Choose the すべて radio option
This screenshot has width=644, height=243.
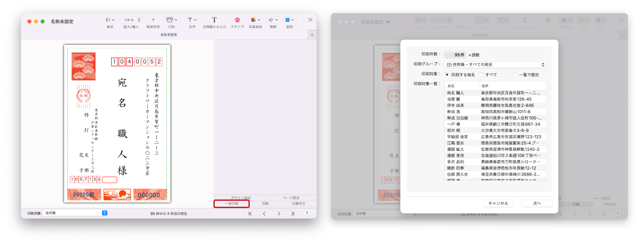click(482, 74)
